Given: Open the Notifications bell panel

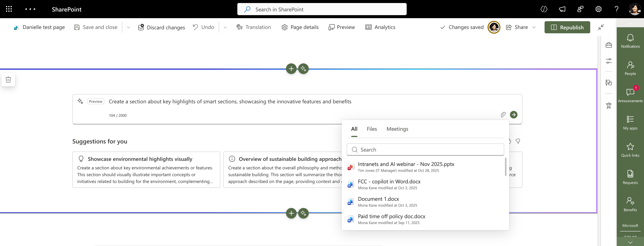Looking at the screenshot, I should (x=630, y=41).
